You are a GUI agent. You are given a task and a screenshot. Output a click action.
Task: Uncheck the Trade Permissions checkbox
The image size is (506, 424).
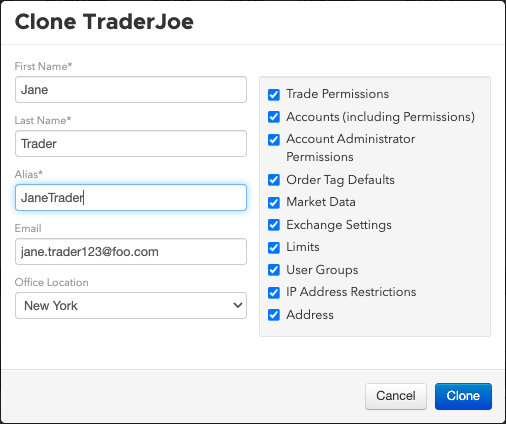point(274,95)
